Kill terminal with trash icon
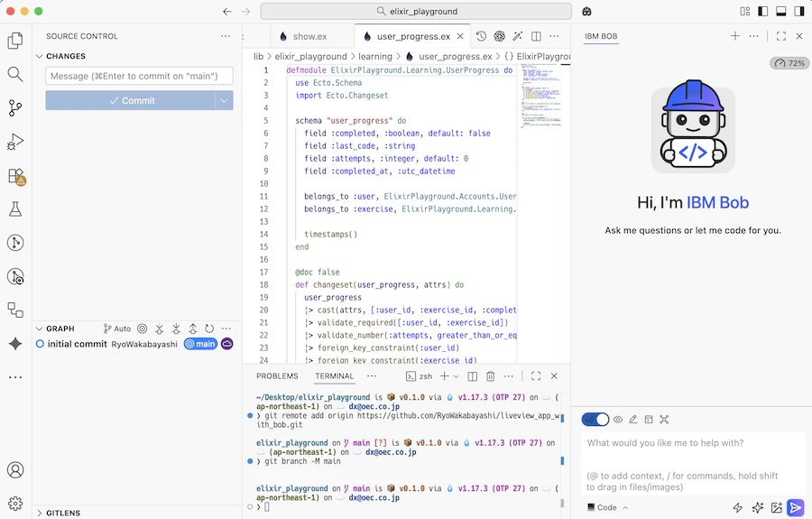Image resolution: width=812 pixels, height=519 pixels. (491, 376)
